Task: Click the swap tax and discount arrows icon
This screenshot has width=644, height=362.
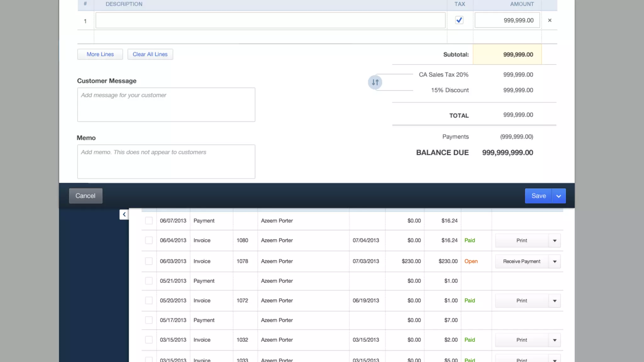Action: click(375, 82)
